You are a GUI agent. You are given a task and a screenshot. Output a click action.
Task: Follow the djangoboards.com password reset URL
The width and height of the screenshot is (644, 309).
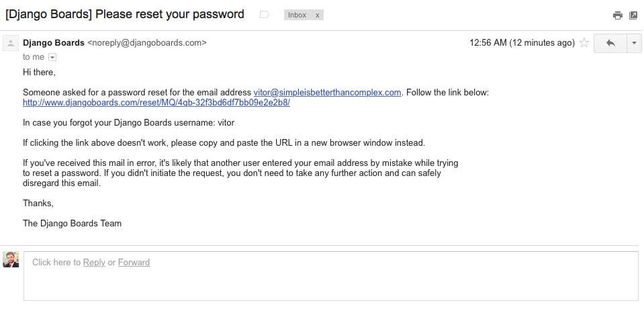tap(156, 103)
